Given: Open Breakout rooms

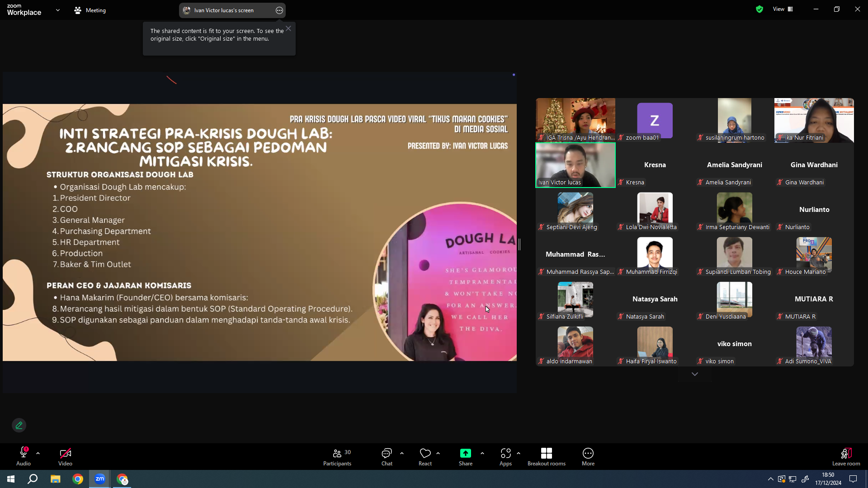Looking at the screenshot, I should coord(547,456).
